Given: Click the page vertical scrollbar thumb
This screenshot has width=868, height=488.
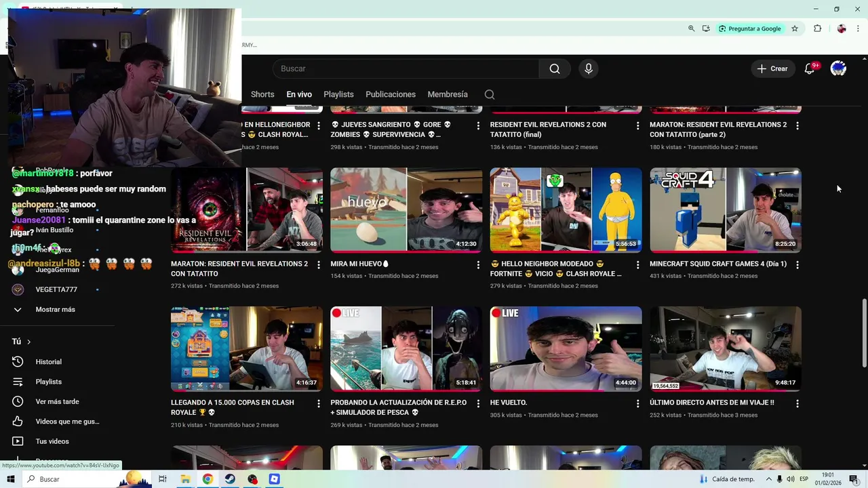Looking at the screenshot, I should [864, 333].
